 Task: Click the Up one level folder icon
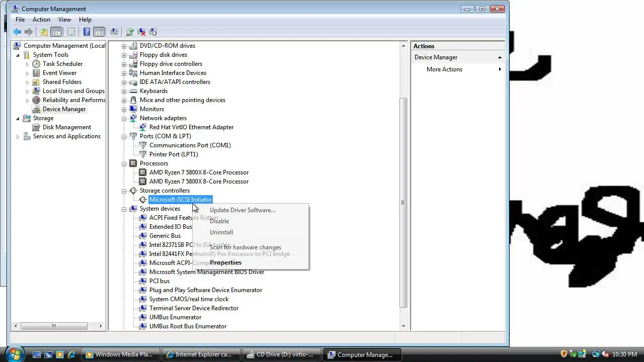pos(44,32)
